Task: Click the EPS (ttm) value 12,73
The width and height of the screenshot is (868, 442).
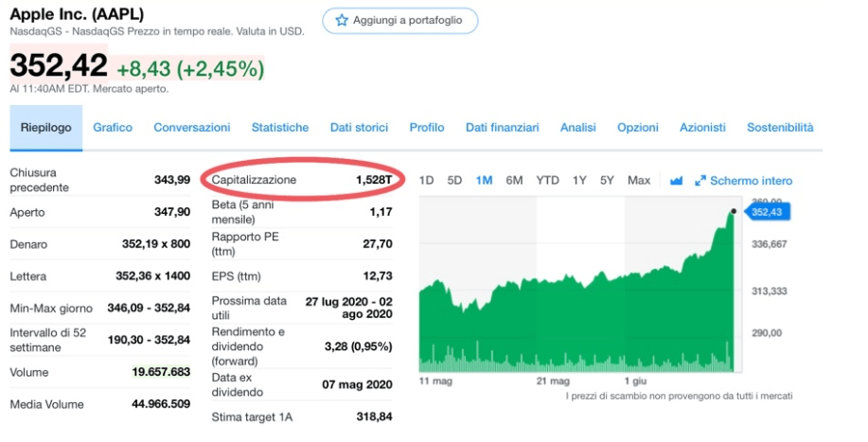Action: pos(378,276)
